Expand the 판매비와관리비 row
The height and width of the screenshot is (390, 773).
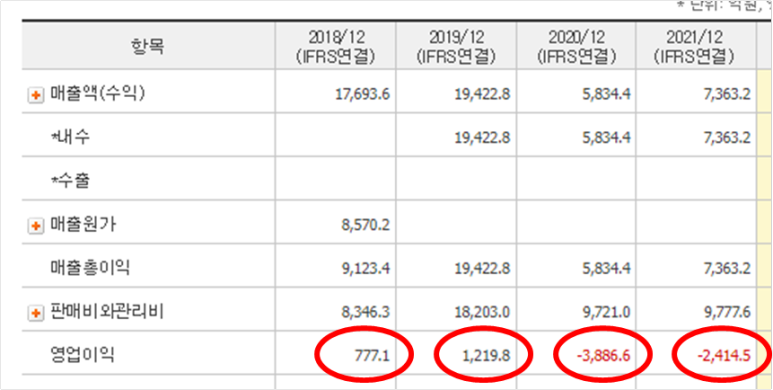(x=35, y=313)
